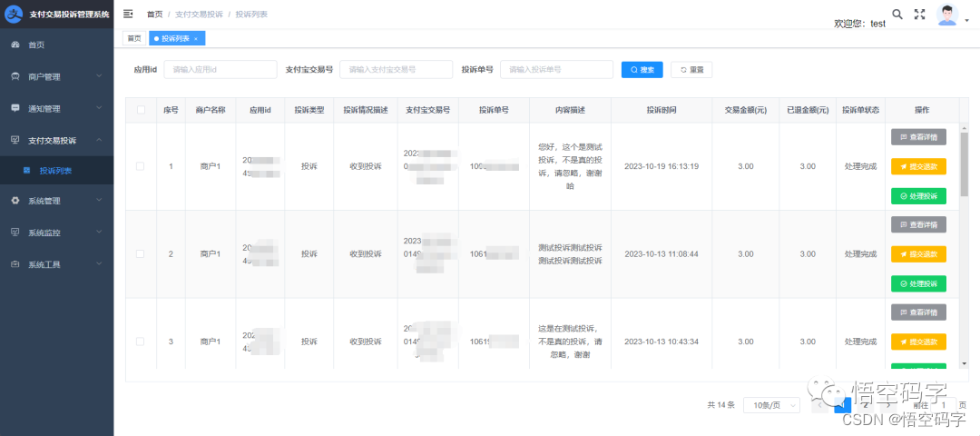Click 提交退款 for row 2

918,254
